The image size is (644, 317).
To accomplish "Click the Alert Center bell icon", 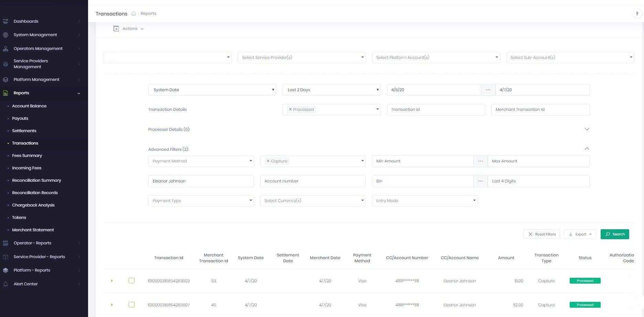I will tap(6, 284).
